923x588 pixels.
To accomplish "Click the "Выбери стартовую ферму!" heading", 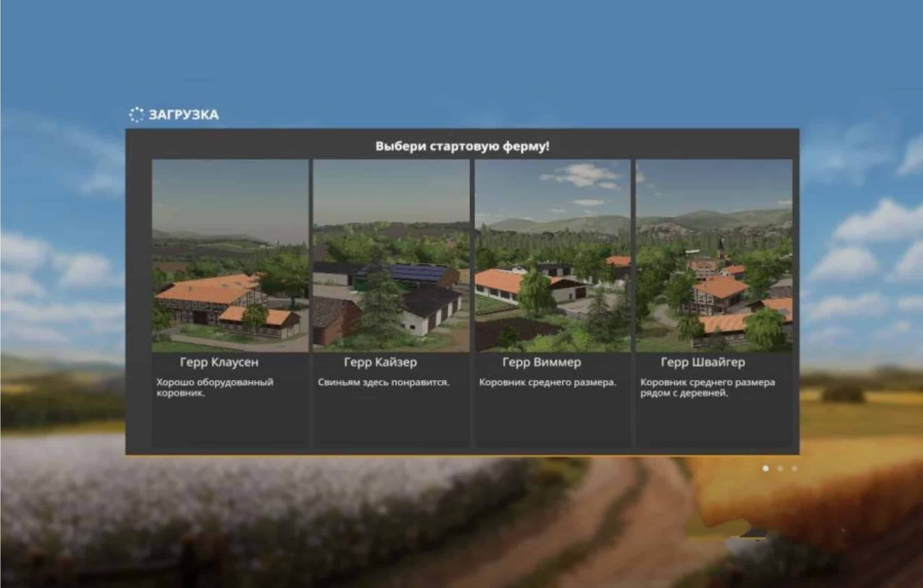I will [x=462, y=146].
